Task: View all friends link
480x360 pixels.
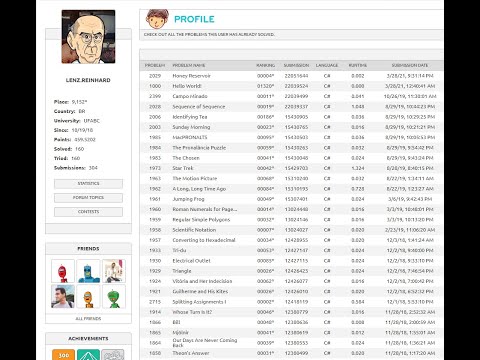Action: tap(88, 319)
